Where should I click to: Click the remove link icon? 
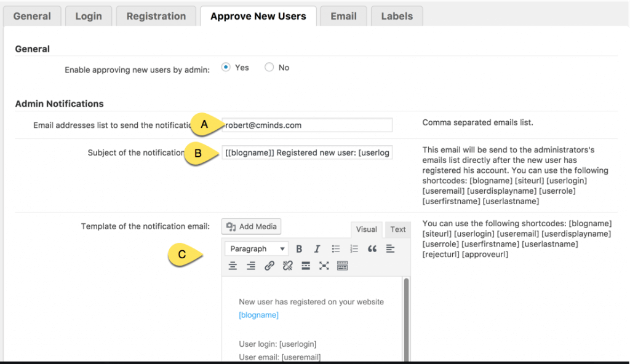point(287,266)
